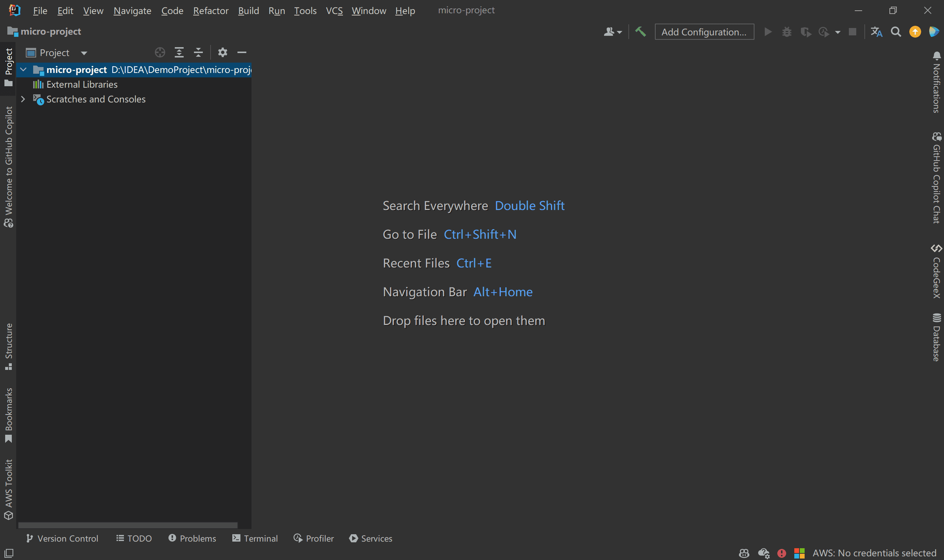Open Version Control tool window

(x=62, y=539)
